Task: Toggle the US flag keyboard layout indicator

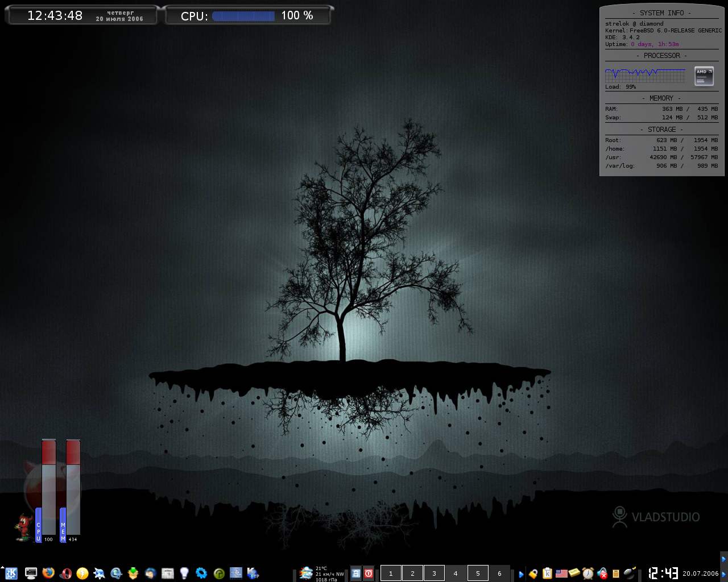Action: coord(561,573)
